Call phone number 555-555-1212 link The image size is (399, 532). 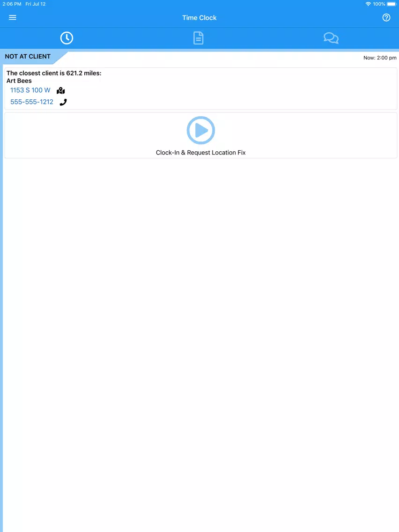tap(32, 102)
